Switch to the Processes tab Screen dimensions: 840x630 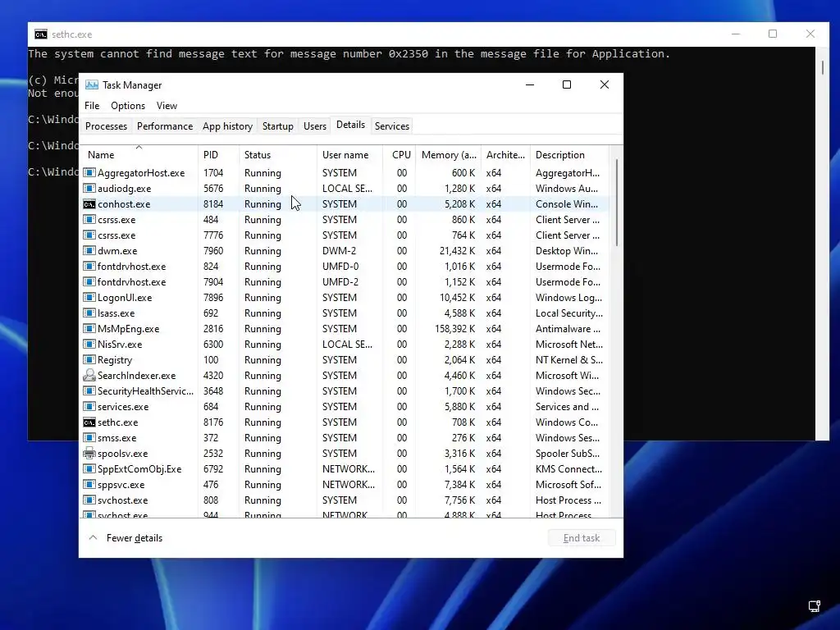pos(106,126)
